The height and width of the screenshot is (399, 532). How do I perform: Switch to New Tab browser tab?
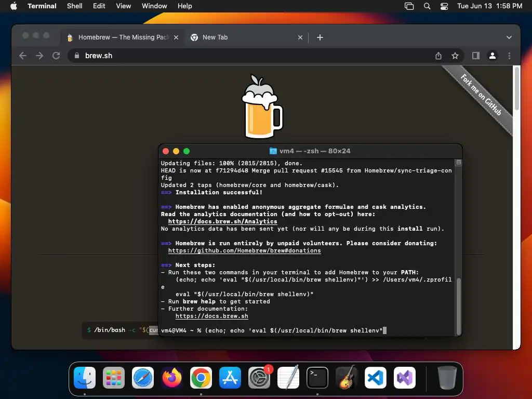click(x=247, y=37)
